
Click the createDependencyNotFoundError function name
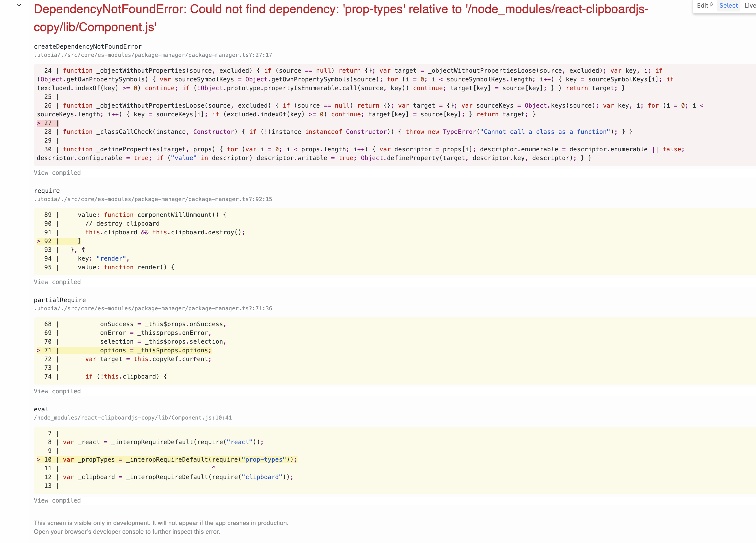pyautogui.click(x=88, y=46)
